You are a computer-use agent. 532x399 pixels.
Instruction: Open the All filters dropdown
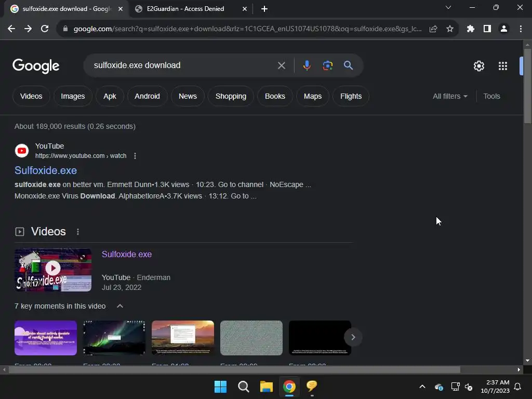[x=450, y=96]
